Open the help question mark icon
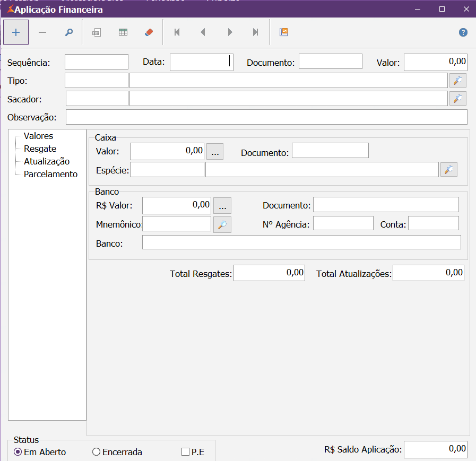476x461 pixels. pos(463,32)
